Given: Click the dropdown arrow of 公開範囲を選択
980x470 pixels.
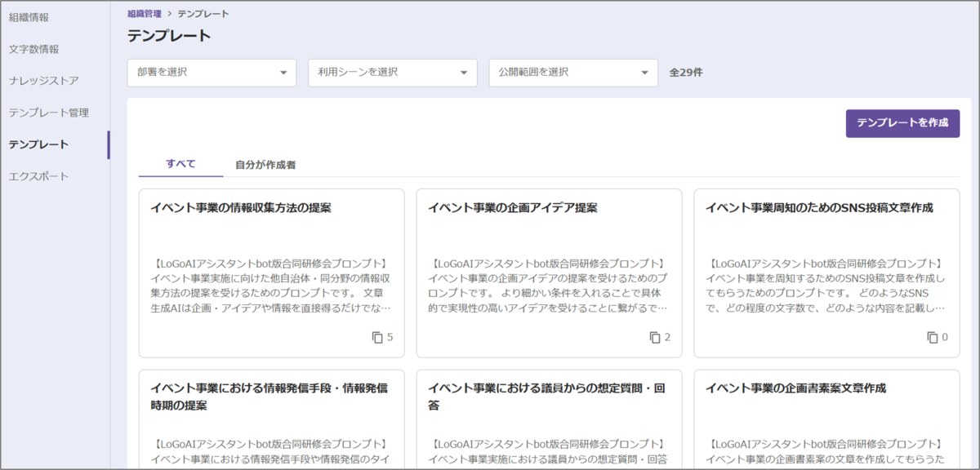Looking at the screenshot, I should coord(644,73).
